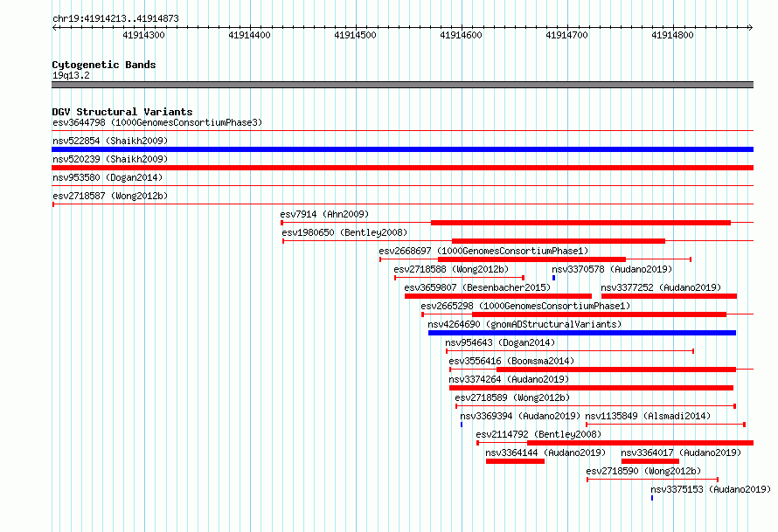Click the nsv954643 (Dogan2014) label

click(500, 342)
